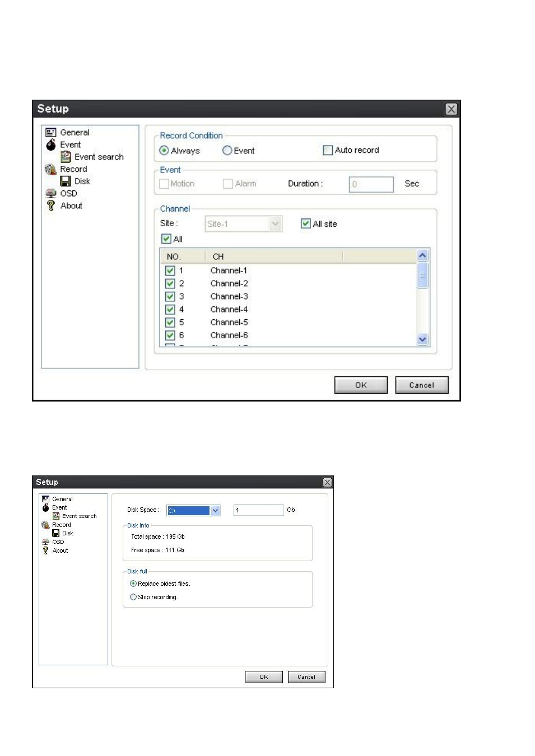Open OSD label in upper window
Viewport: 535px width, 756px height.
(69, 193)
